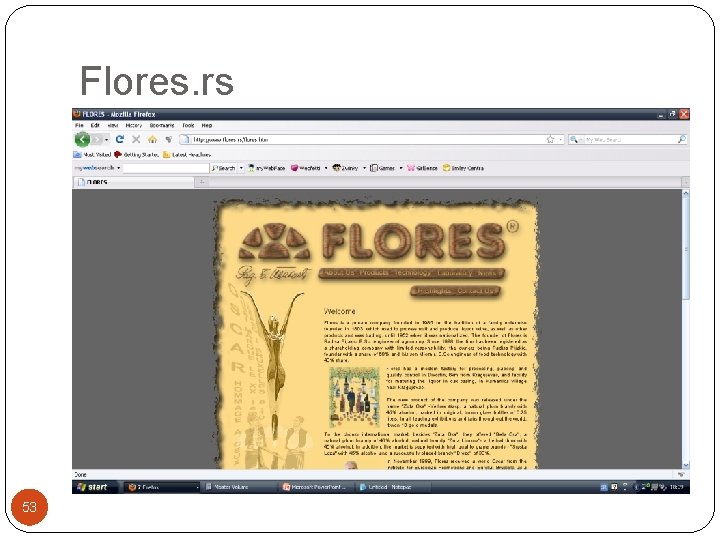Bookmark this page with the star icon
Viewport: 720px width, 540px height.
551,139
